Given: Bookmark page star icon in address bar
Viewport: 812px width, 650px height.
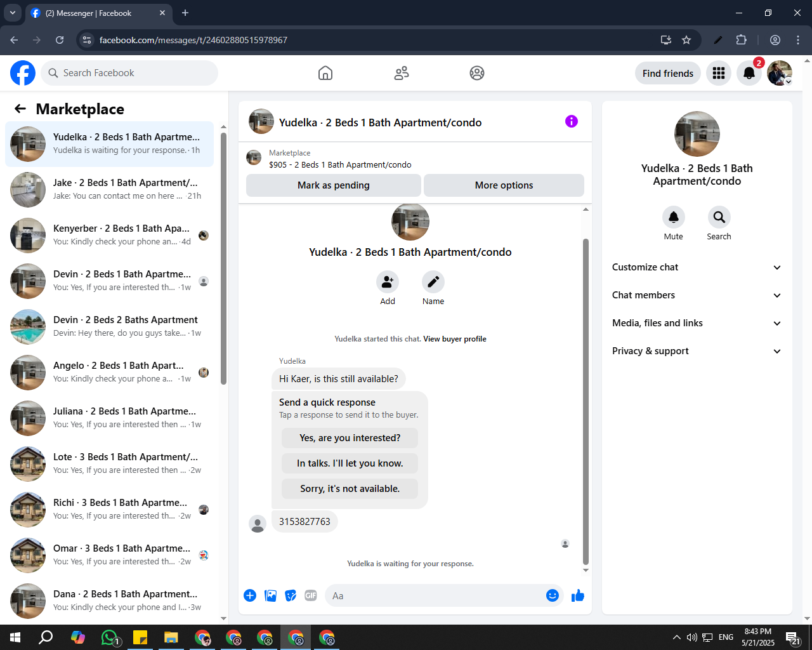Looking at the screenshot, I should [x=686, y=40].
